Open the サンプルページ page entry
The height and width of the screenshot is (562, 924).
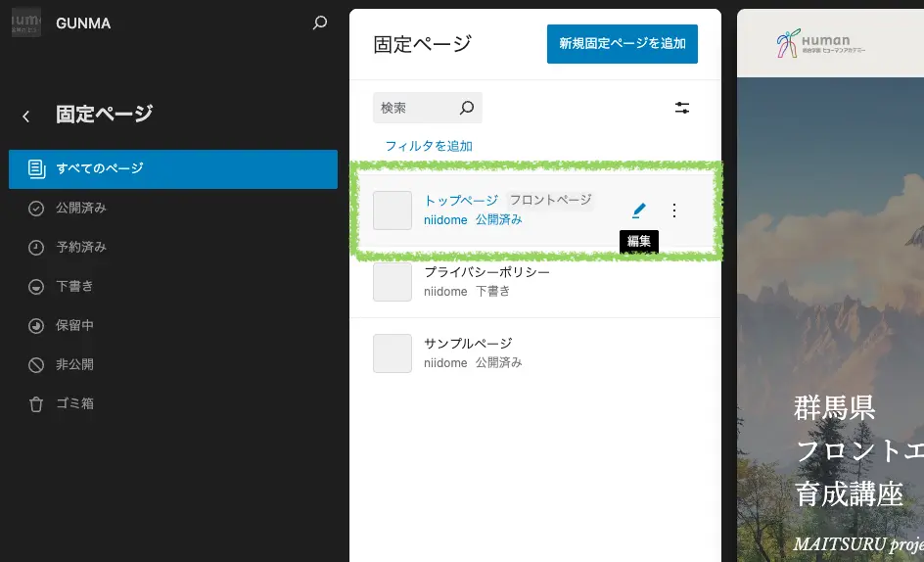click(x=468, y=344)
